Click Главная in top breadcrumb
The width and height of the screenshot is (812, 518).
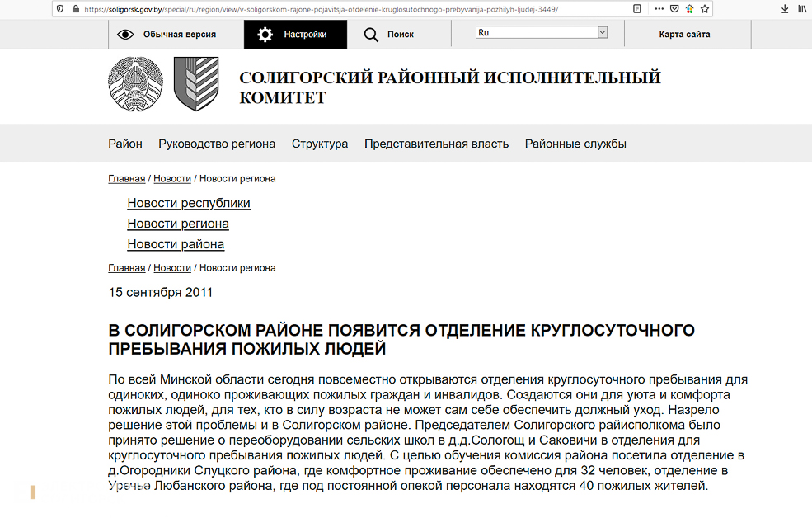pos(126,178)
